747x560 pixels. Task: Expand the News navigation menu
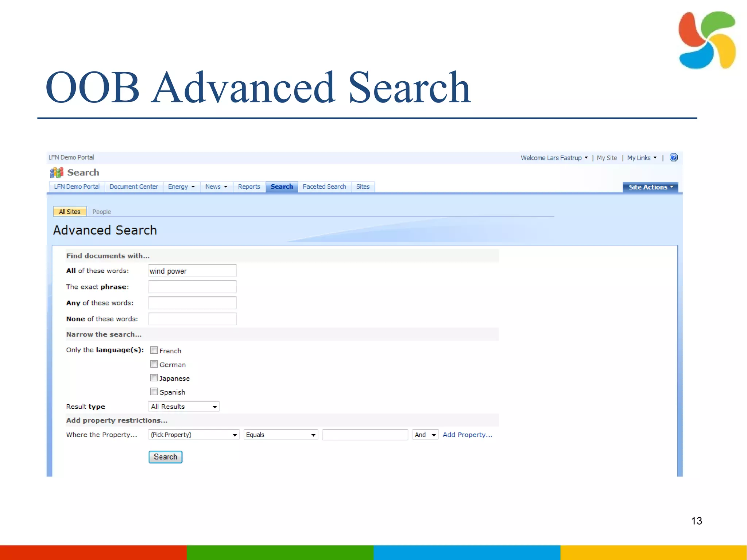coord(216,187)
